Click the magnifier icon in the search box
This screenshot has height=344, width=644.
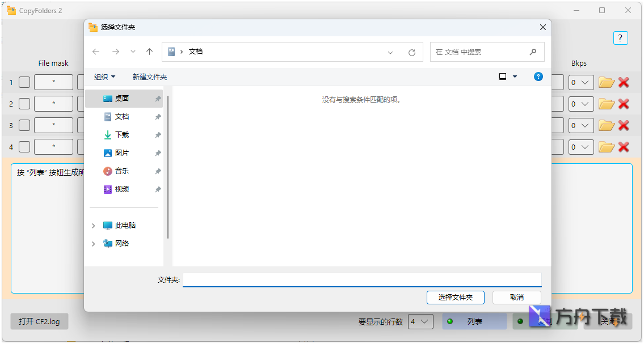click(532, 52)
